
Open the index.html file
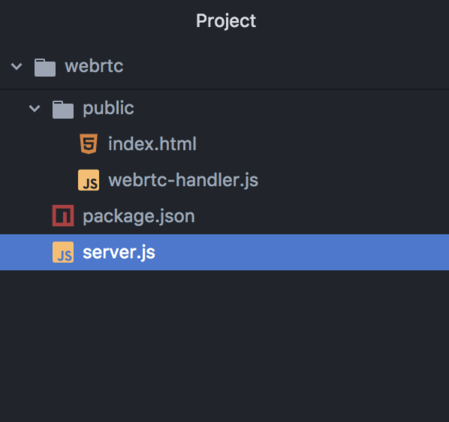click(152, 144)
